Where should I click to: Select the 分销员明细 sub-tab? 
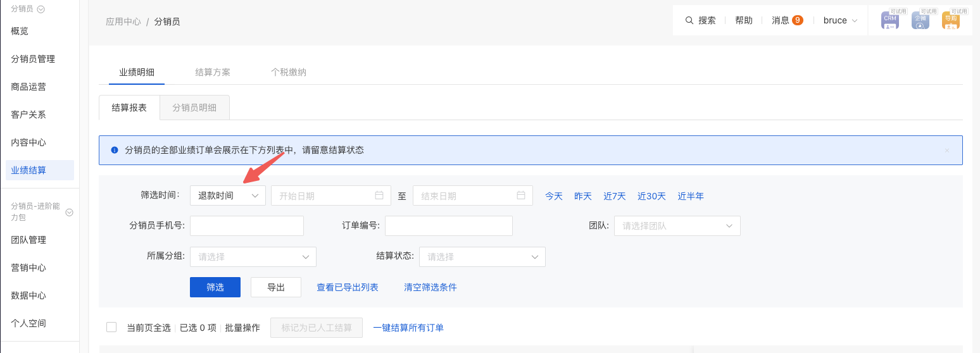194,108
